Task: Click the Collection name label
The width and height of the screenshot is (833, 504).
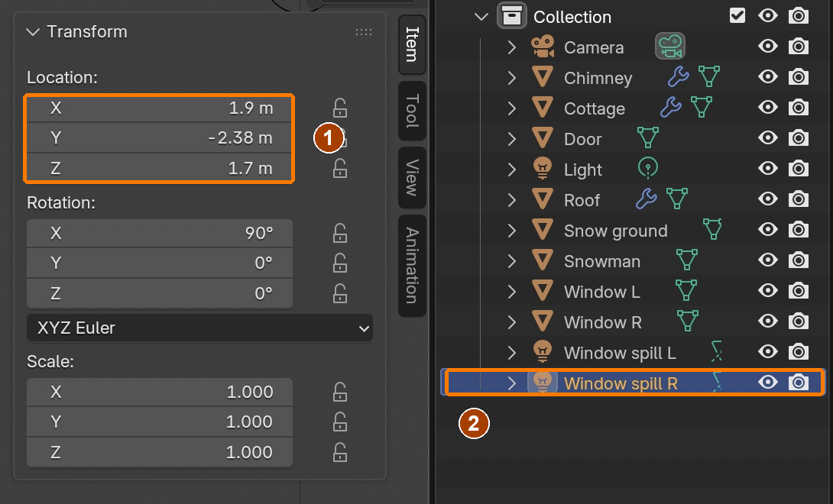Action: [572, 17]
